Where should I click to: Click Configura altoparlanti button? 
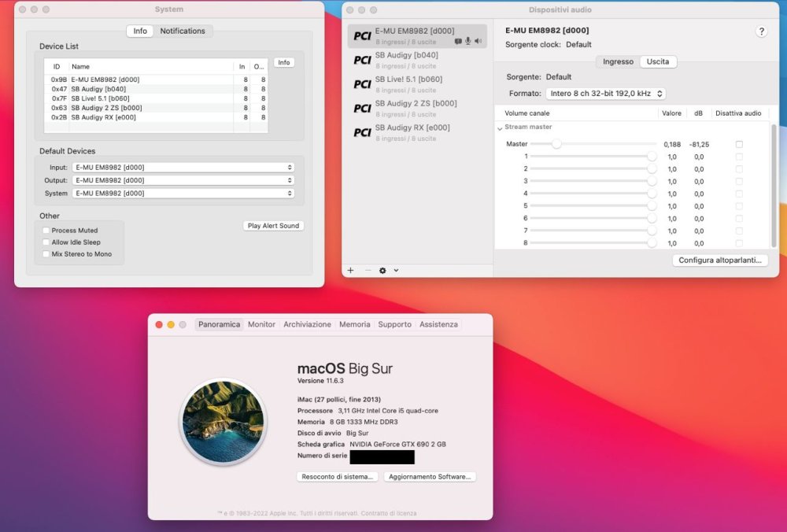tap(720, 260)
